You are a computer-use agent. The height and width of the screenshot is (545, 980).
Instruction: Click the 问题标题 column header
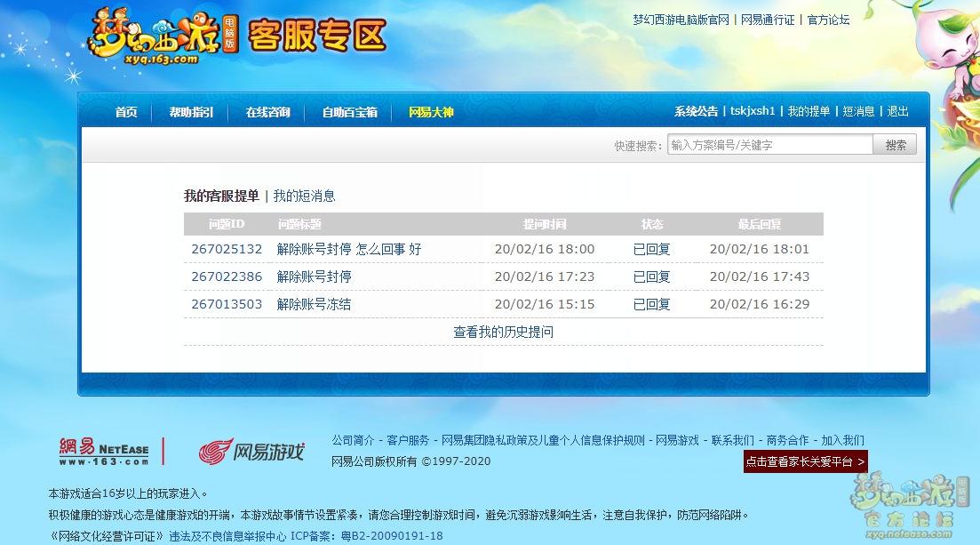299,224
